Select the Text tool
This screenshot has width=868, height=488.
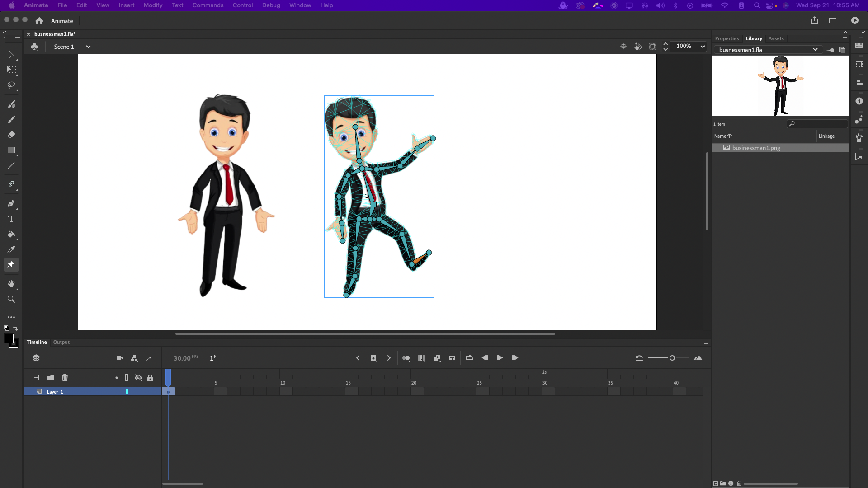[11, 219]
